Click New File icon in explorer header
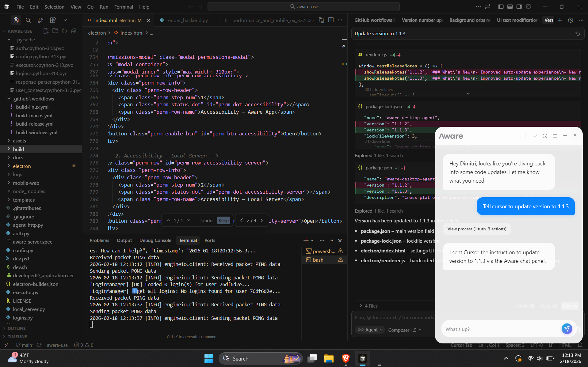 point(46,31)
